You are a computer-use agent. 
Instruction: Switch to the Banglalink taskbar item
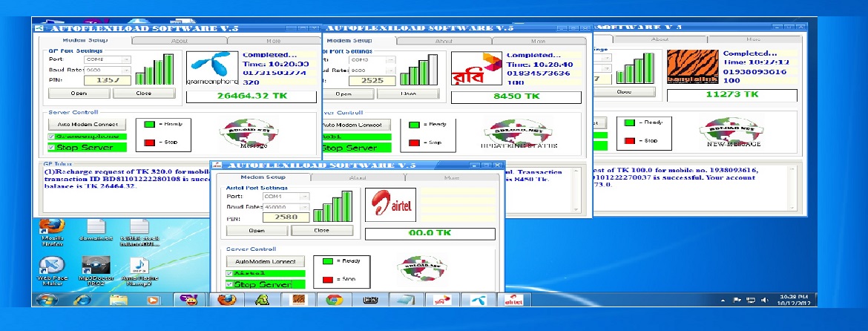[x=298, y=300]
